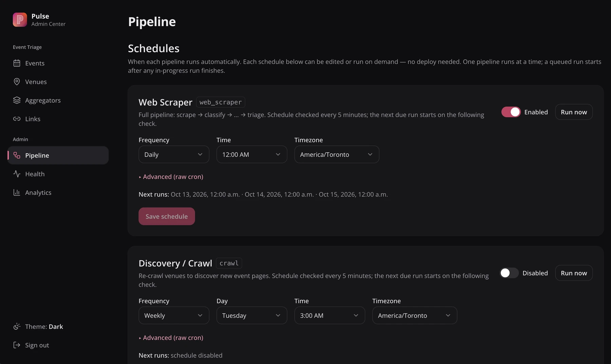Click the crawl code tag
Screen dimensions: 611x364
[x=229, y=263]
